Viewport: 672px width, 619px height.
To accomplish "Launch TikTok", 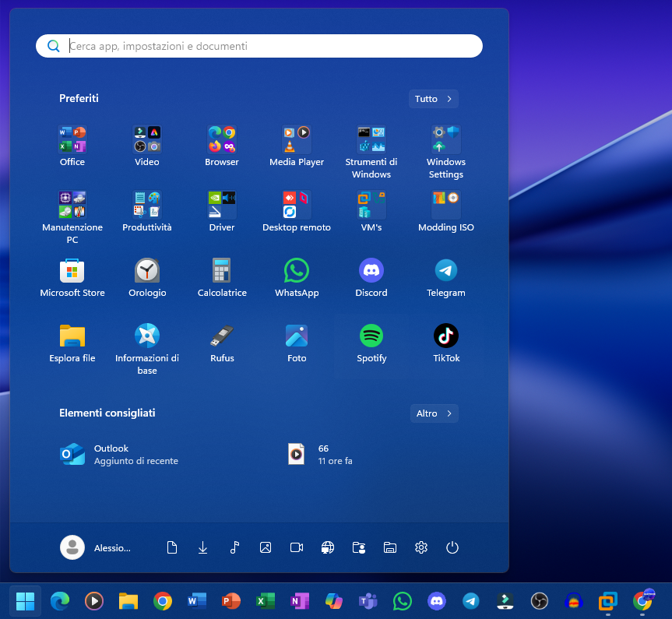I will 445,343.
